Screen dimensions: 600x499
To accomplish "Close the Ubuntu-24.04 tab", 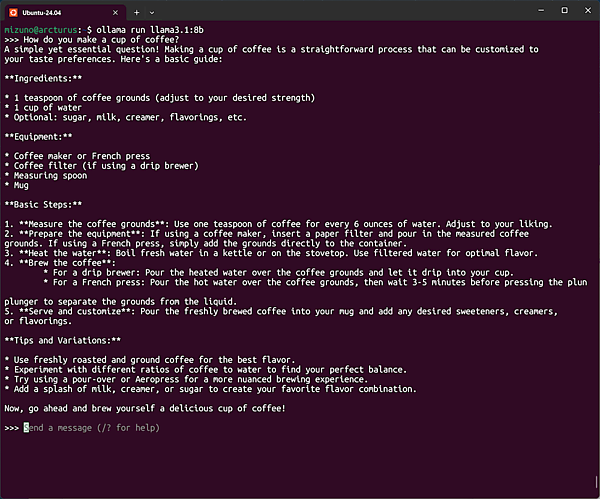I will 114,11.
